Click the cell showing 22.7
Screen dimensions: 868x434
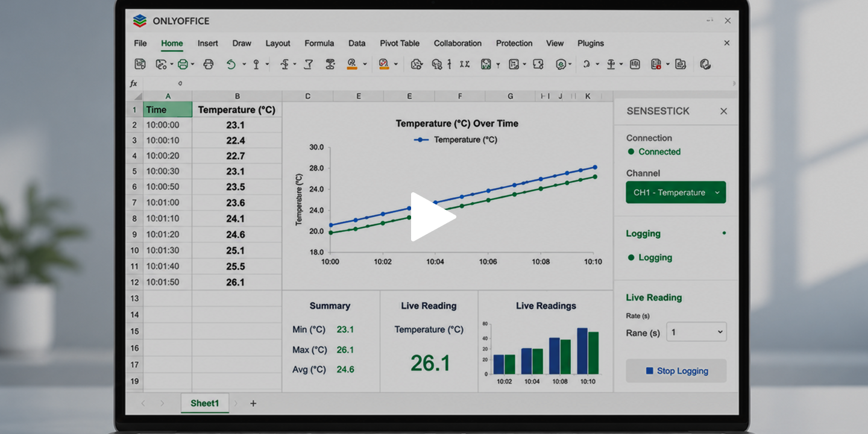pyautogui.click(x=237, y=156)
